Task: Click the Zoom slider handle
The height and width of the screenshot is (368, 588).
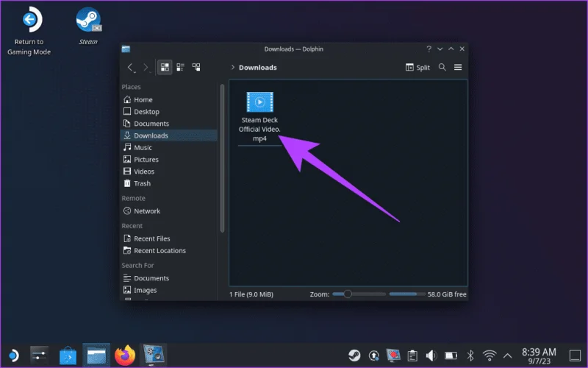Action: (347, 294)
